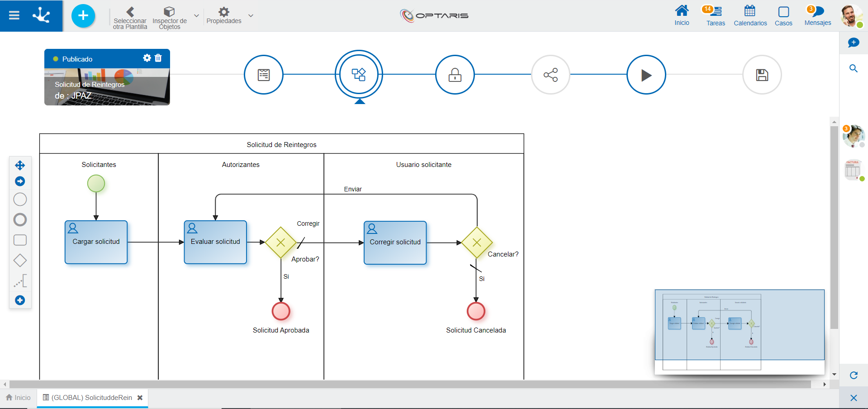Click the Solicitantes lane header
This screenshot has height=409, width=868.
pyautogui.click(x=99, y=165)
